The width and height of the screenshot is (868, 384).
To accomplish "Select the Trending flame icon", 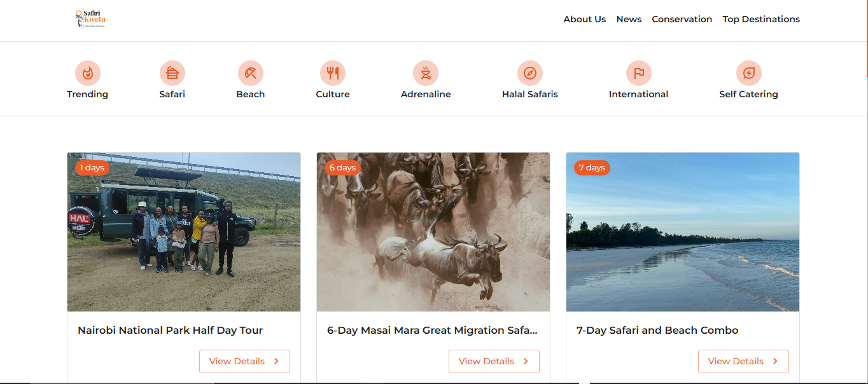I will point(88,73).
